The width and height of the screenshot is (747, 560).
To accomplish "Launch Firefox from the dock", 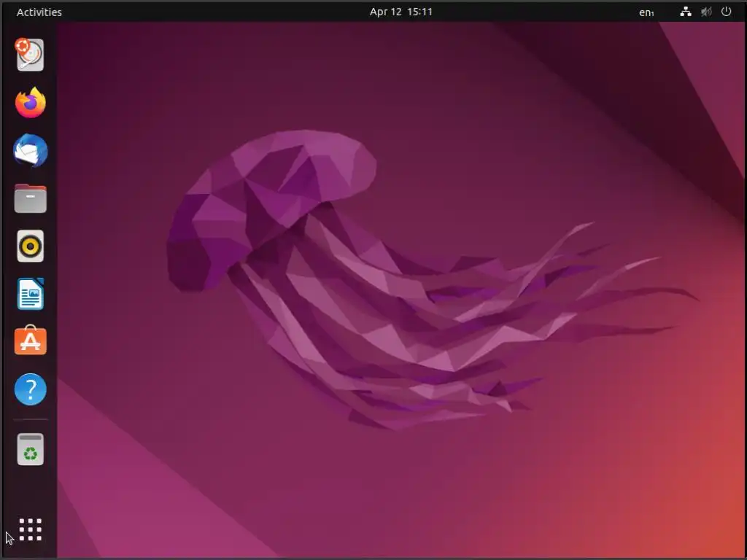I will (31, 102).
